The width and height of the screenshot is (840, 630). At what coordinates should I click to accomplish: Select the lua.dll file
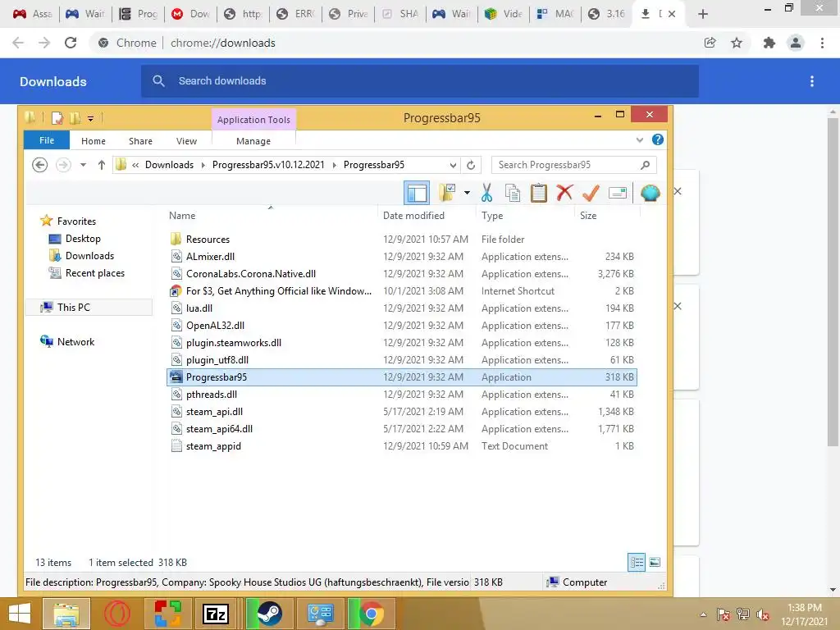tap(402, 308)
